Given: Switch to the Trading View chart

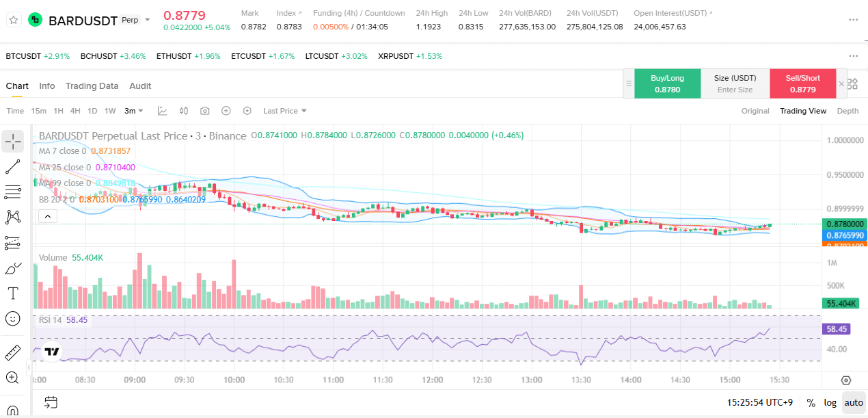Looking at the screenshot, I should click(x=803, y=111).
